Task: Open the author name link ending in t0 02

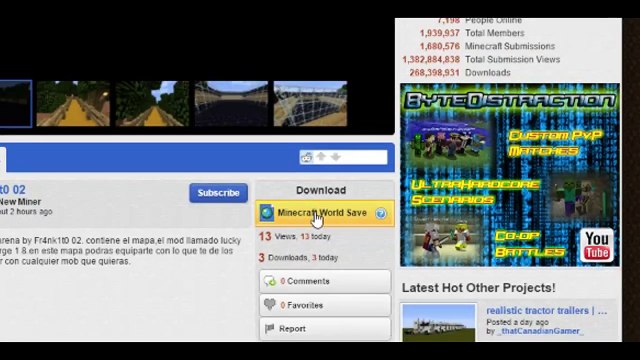Action: [x=13, y=190]
